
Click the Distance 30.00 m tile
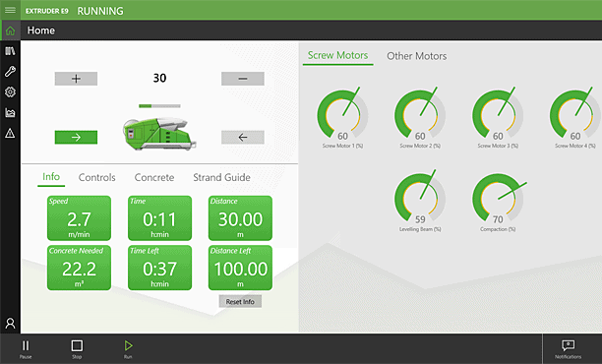point(240,218)
